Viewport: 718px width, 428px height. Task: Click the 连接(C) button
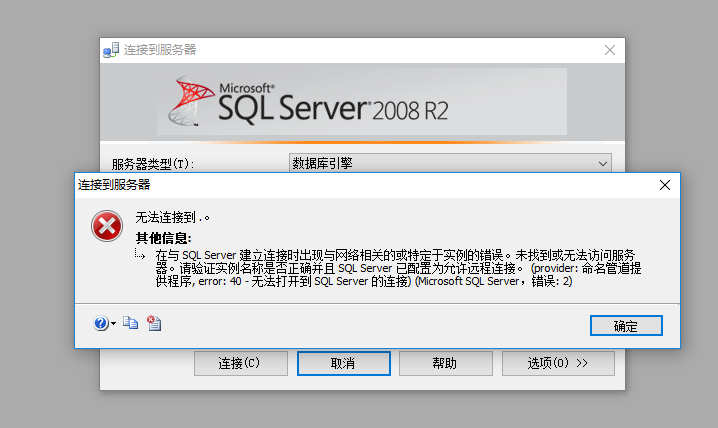(241, 363)
